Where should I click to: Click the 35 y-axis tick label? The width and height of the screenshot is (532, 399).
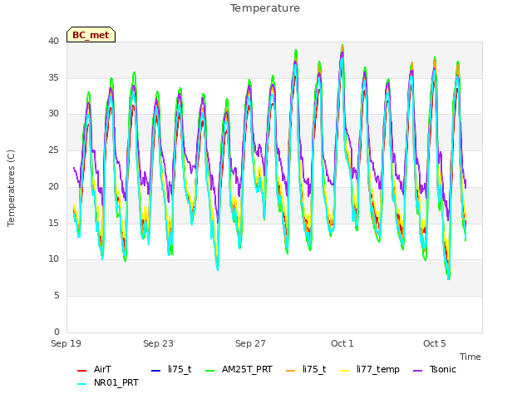(53, 77)
